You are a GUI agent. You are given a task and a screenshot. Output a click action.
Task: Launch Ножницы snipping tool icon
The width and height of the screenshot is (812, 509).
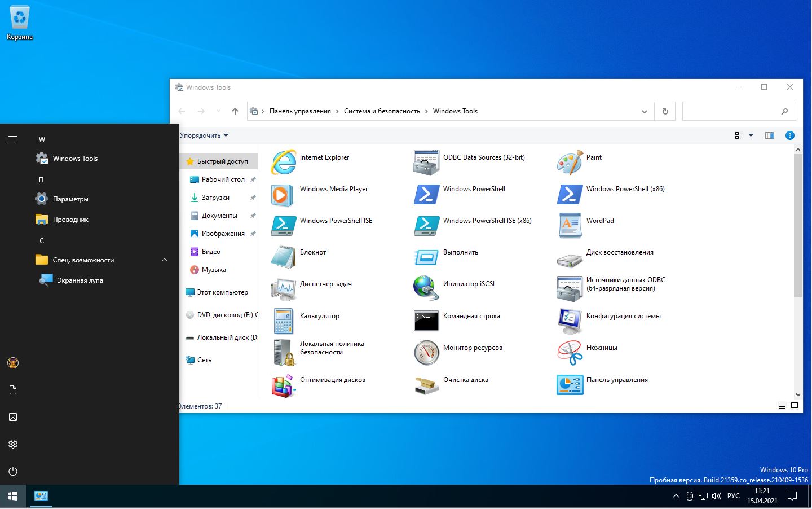pyautogui.click(x=570, y=353)
